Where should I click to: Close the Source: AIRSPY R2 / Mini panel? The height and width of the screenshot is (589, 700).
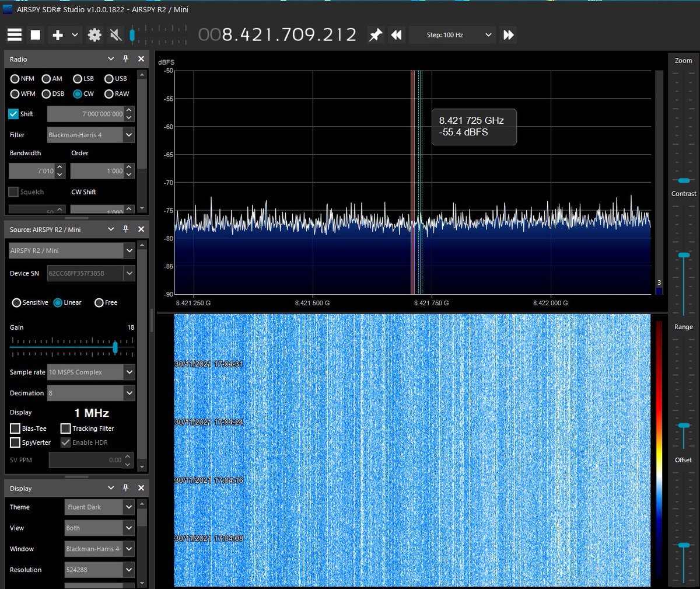tap(141, 229)
